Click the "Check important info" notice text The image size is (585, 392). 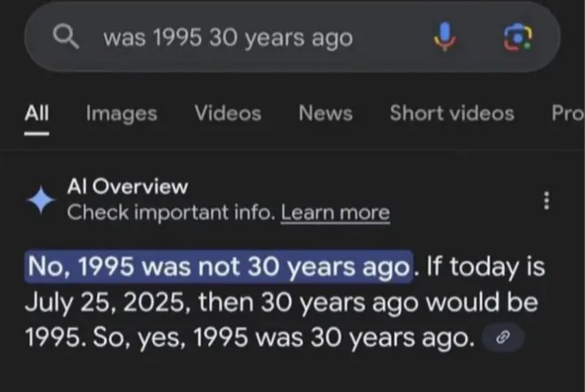pos(171,213)
